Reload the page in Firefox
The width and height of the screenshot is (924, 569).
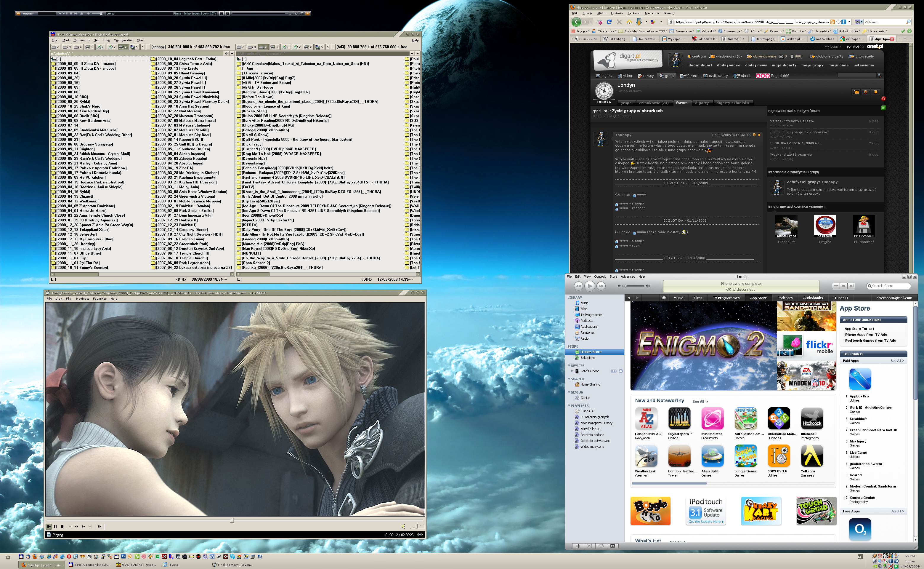point(609,22)
